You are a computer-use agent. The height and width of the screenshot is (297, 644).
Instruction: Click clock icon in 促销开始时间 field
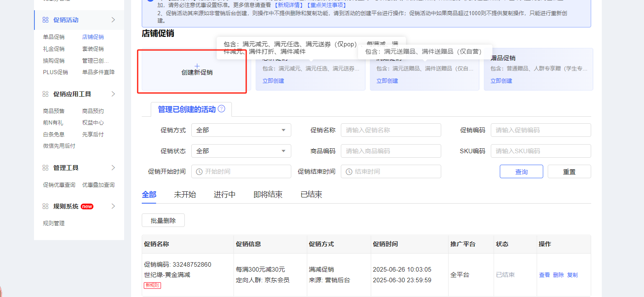pyautogui.click(x=199, y=172)
